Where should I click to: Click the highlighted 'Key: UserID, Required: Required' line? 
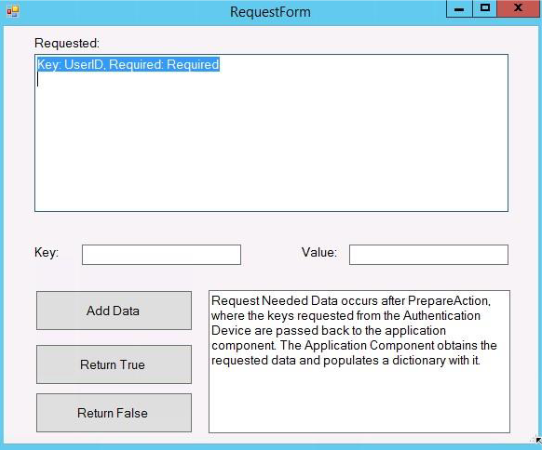tap(128, 64)
